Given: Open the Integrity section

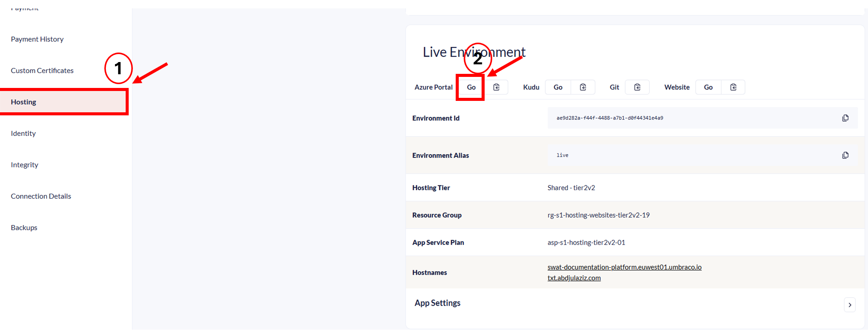Looking at the screenshot, I should (x=24, y=165).
